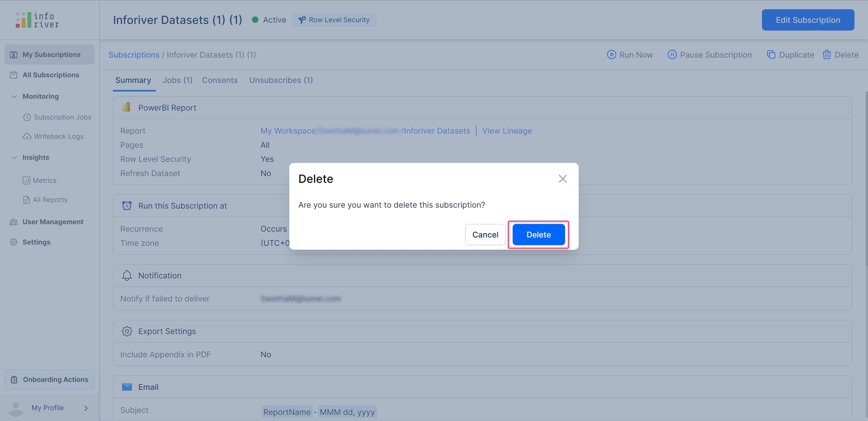
Task: Click the Row Level Security badge
Action: coord(334,20)
